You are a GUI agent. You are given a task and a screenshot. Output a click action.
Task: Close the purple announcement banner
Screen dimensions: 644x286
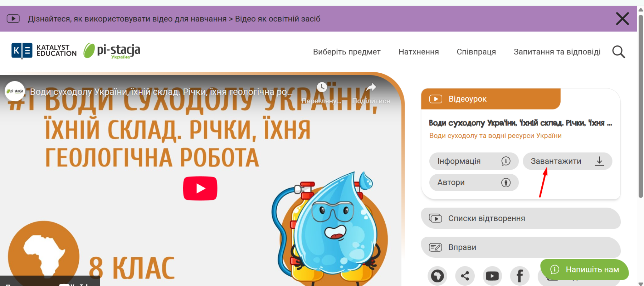point(622,19)
